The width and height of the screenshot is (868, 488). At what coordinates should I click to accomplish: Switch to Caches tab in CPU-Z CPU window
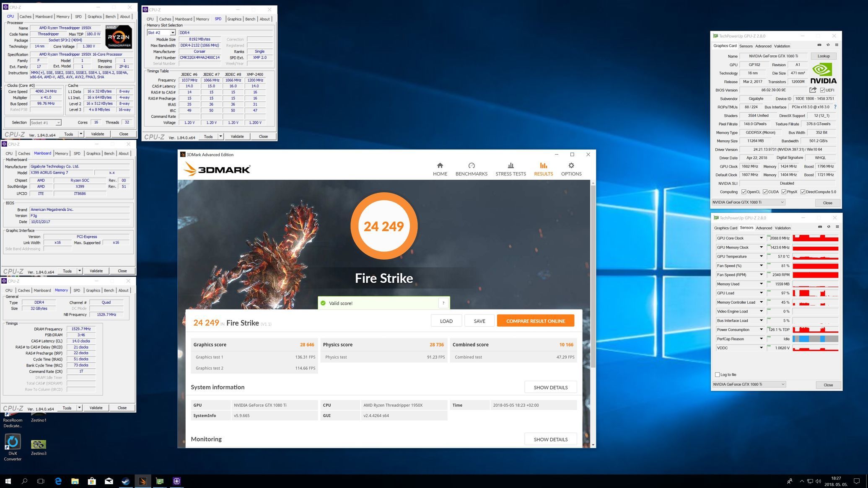(25, 16)
